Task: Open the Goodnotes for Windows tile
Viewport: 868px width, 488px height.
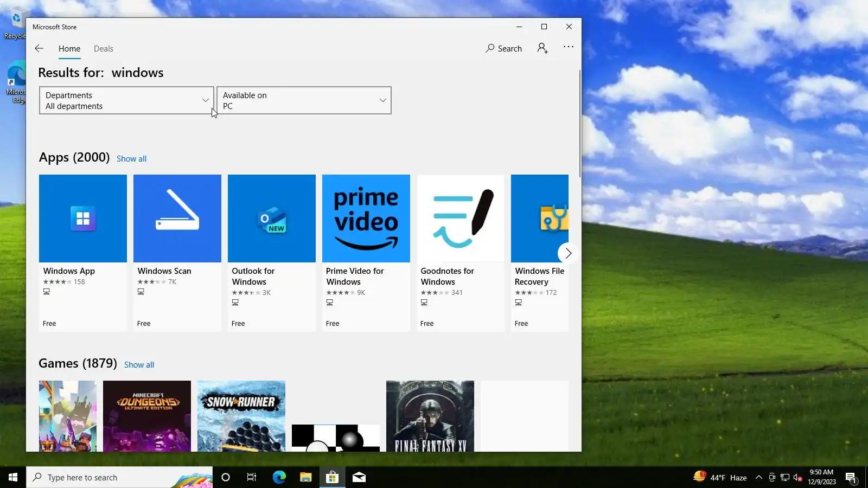Action: [461, 219]
